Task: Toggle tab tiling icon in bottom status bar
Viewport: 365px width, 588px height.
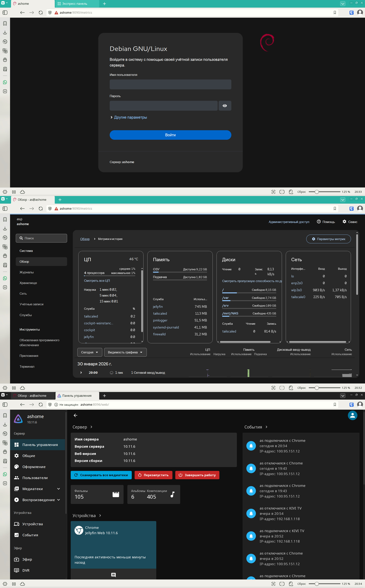Action: point(282,584)
